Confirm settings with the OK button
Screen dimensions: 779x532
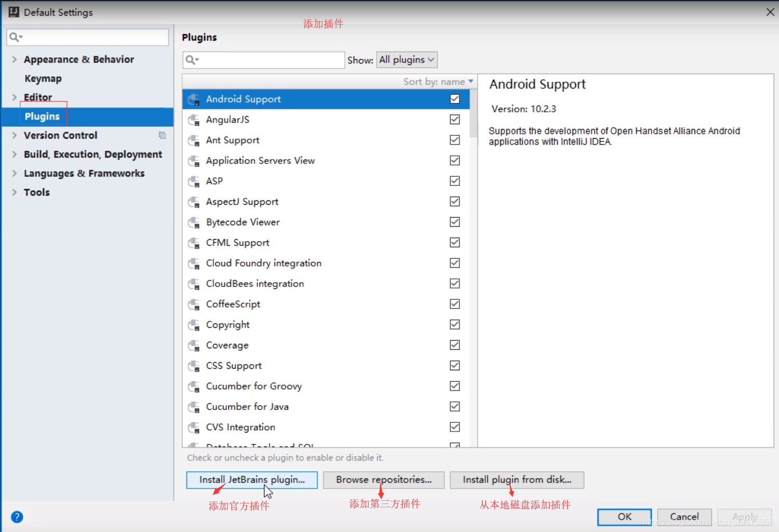coord(624,517)
